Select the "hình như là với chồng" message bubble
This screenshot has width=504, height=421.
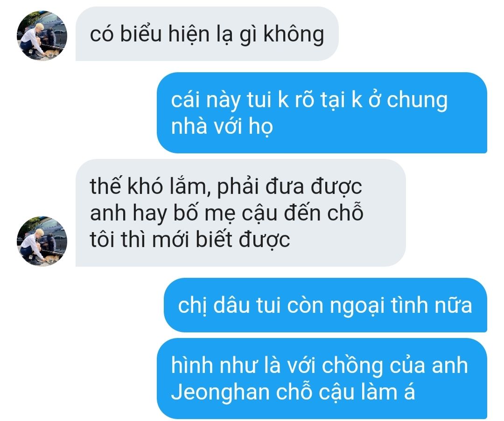322,378
